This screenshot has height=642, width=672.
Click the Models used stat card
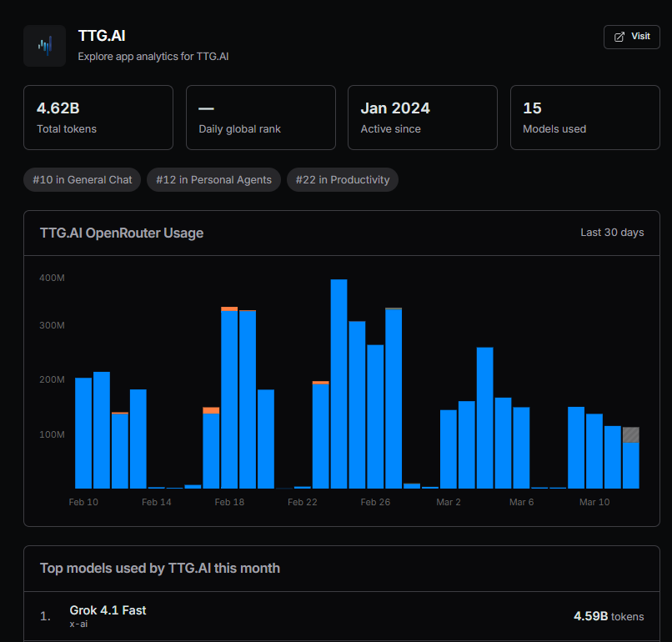[x=584, y=118]
